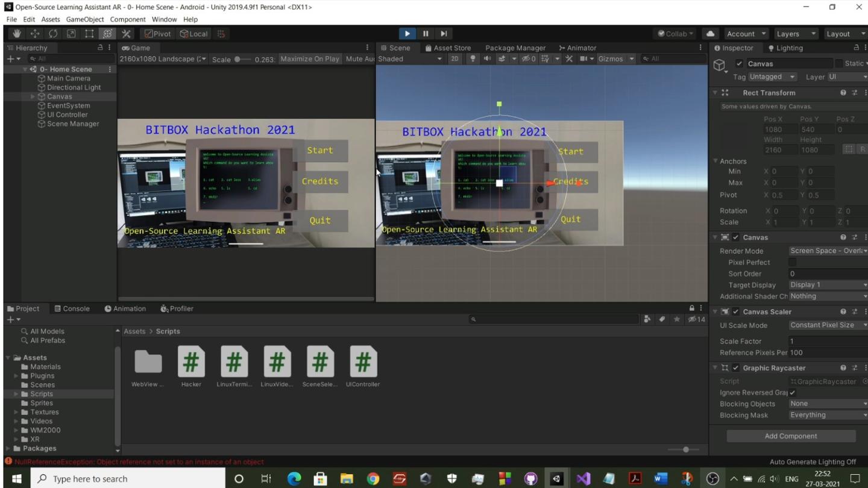Open the Assets menu
This screenshot has width=868, height=488.
pos(51,19)
